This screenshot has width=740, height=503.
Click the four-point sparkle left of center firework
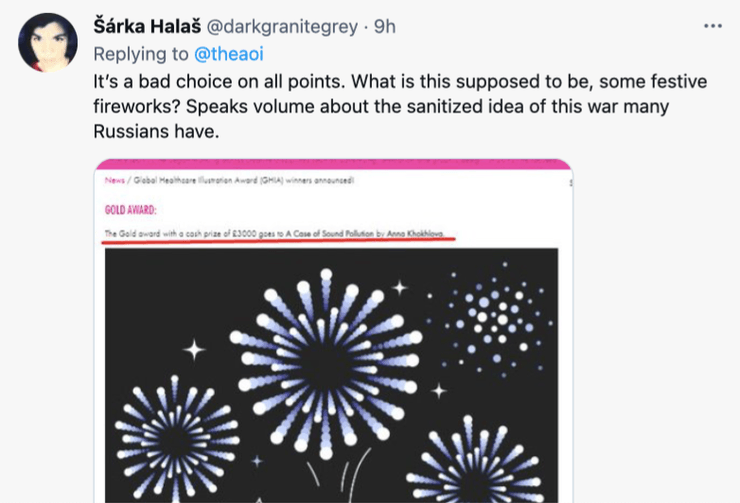pyautogui.click(x=194, y=349)
